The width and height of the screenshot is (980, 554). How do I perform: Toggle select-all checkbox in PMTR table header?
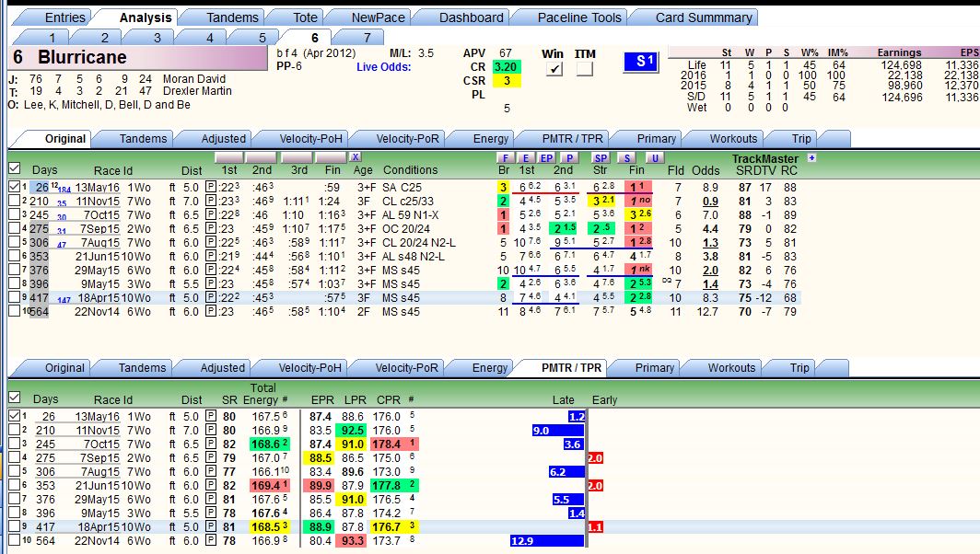[15, 398]
